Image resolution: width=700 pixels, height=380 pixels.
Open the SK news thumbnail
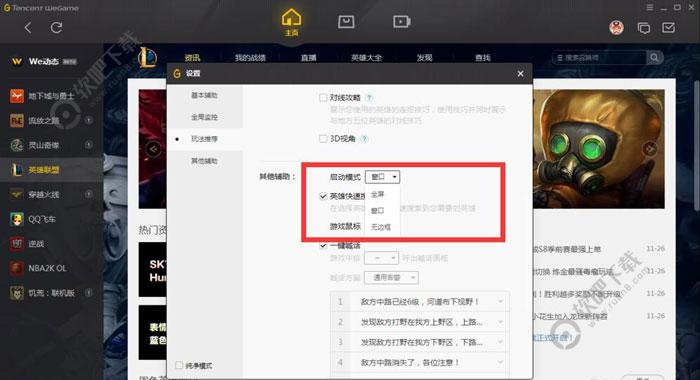click(152, 269)
